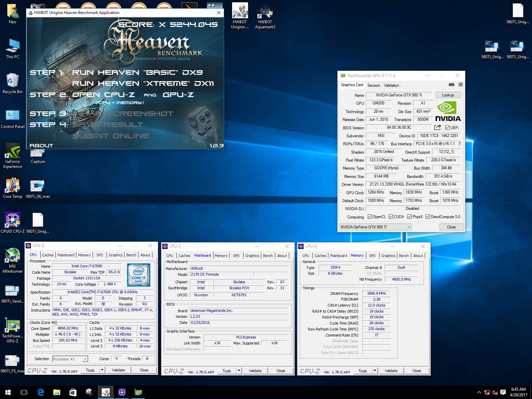Click the Driver Version field in GPU-Z
Viewport: 532px width, 399px height.
(x=413, y=184)
